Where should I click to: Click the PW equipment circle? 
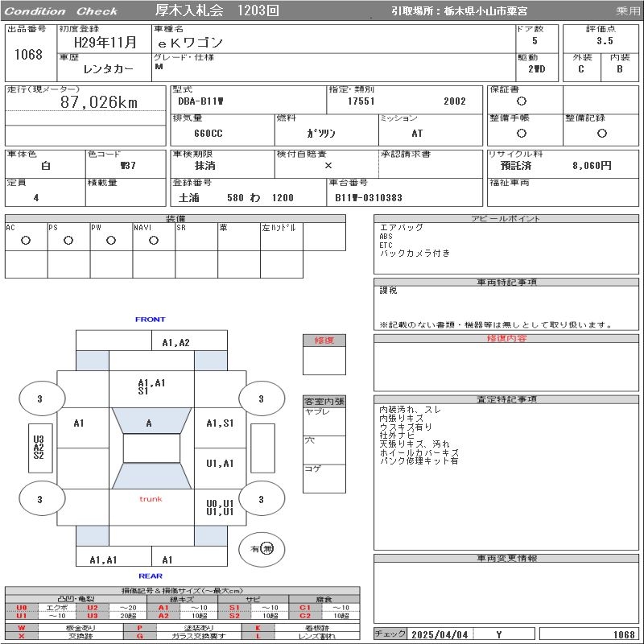click(x=111, y=240)
